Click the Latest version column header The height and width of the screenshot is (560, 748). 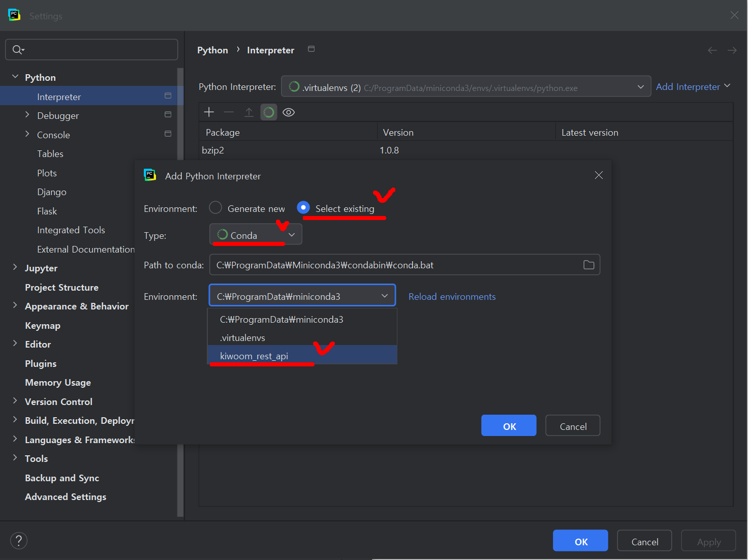(644, 132)
